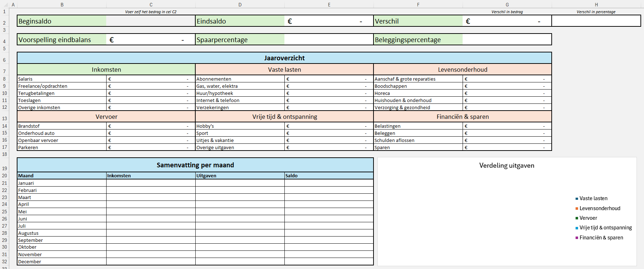This screenshot has width=644, height=269.
Task: Select the Verdeling uitgaven chart title
Action: 506,166
